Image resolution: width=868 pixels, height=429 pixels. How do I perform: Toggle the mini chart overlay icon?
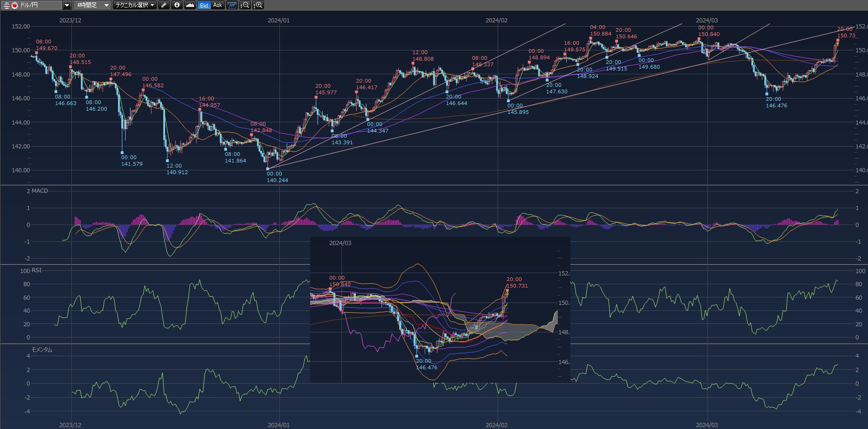tap(232, 5)
